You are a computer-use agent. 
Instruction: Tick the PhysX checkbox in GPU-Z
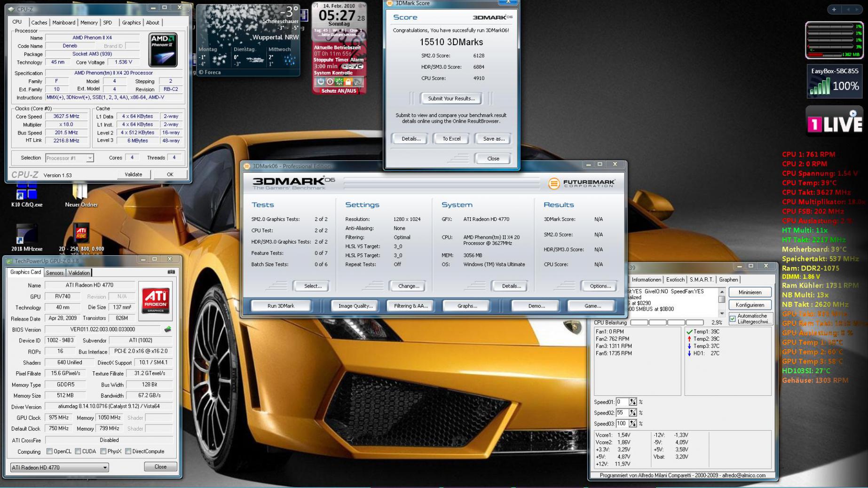tap(103, 451)
